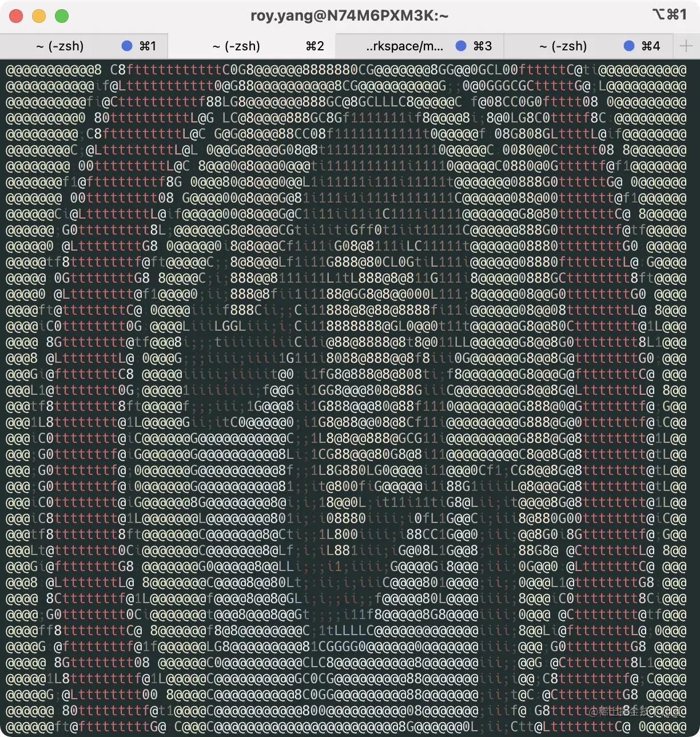Screen dimensions: 700x737
Task: Minimize the window using yellow button
Action: coord(39,16)
